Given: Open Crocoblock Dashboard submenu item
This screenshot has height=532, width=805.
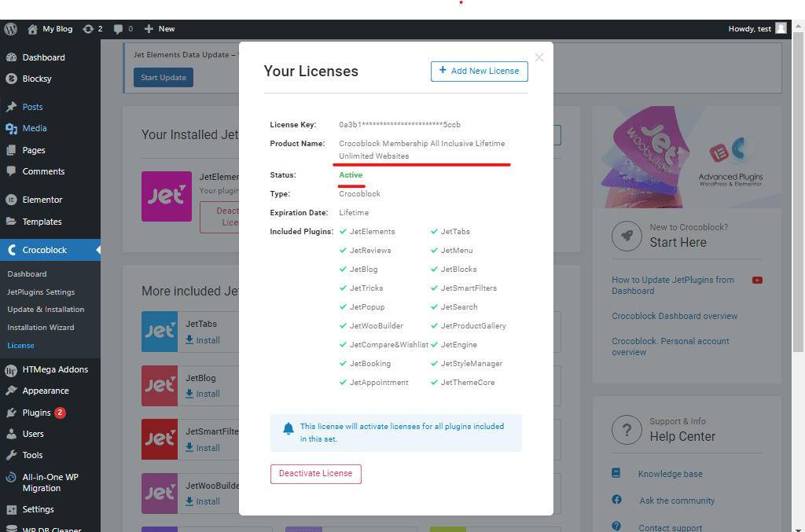Looking at the screenshot, I should [x=27, y=274].
